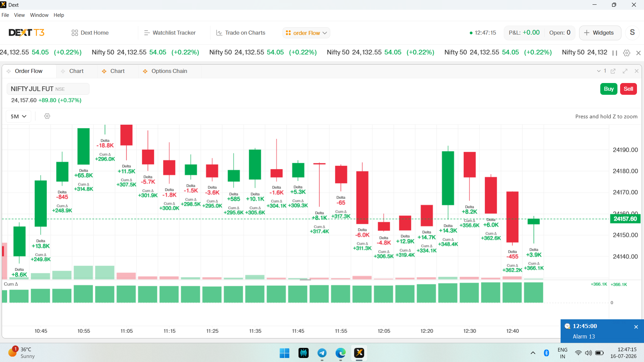Pause the scrolling ticker tape
Screen dimensions: 644x362
click(615, 53)
